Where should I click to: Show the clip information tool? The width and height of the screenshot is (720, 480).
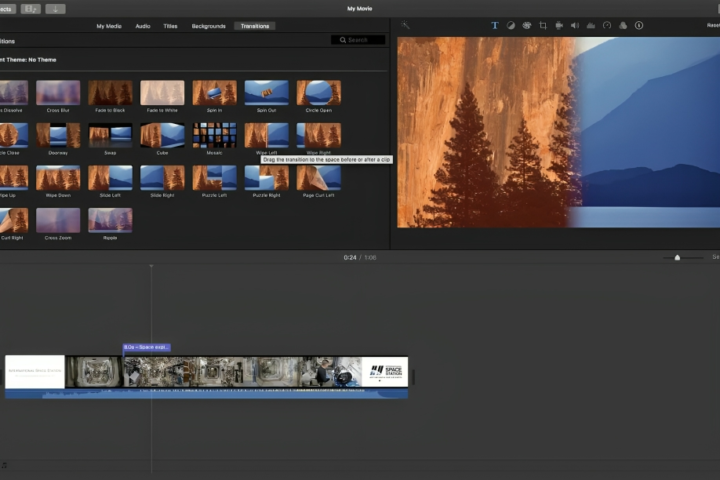tap(639, 25)
